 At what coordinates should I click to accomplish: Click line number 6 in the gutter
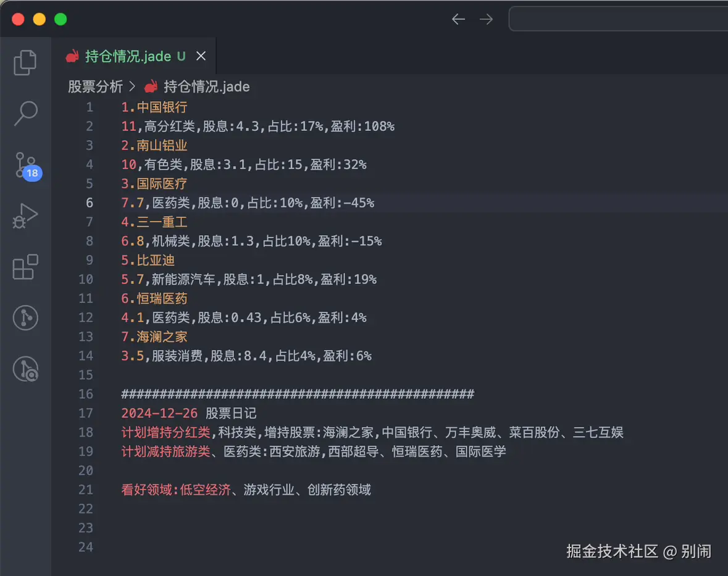[x=89, y=202]
